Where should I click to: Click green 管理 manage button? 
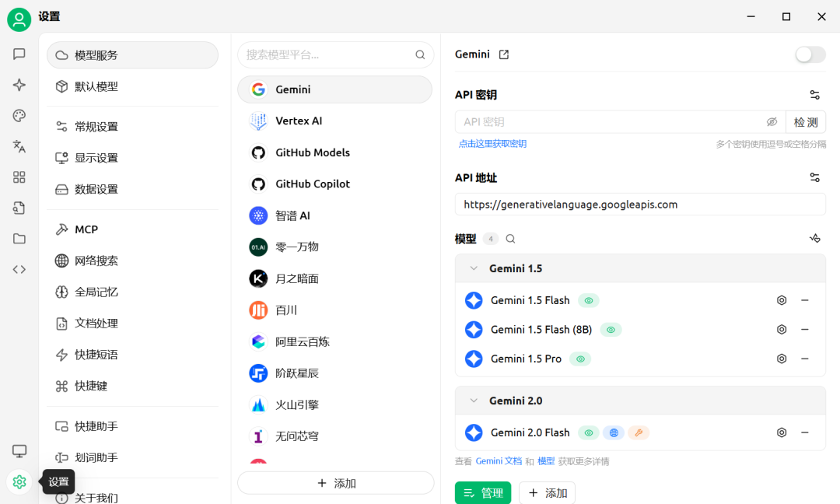[483, 493]
